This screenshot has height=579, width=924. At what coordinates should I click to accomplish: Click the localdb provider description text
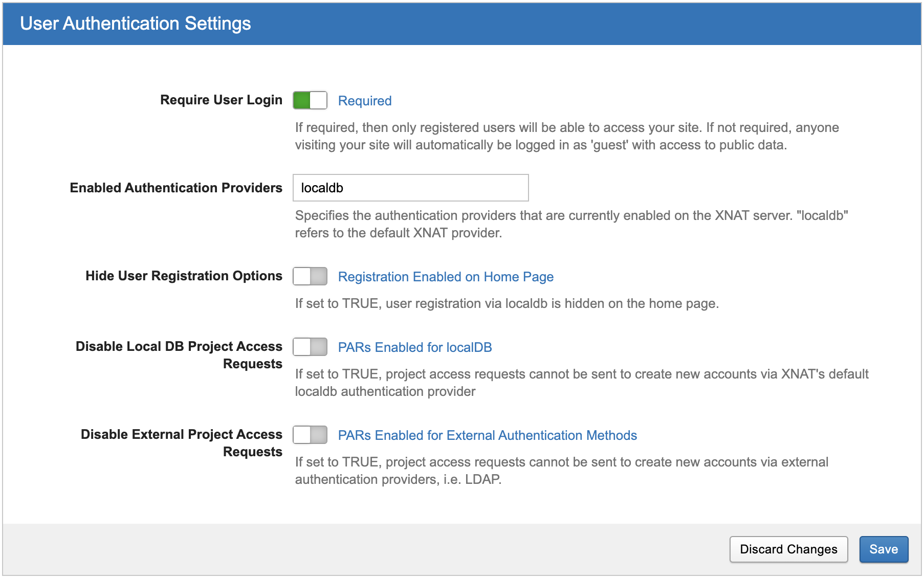[x=571, y=224]
